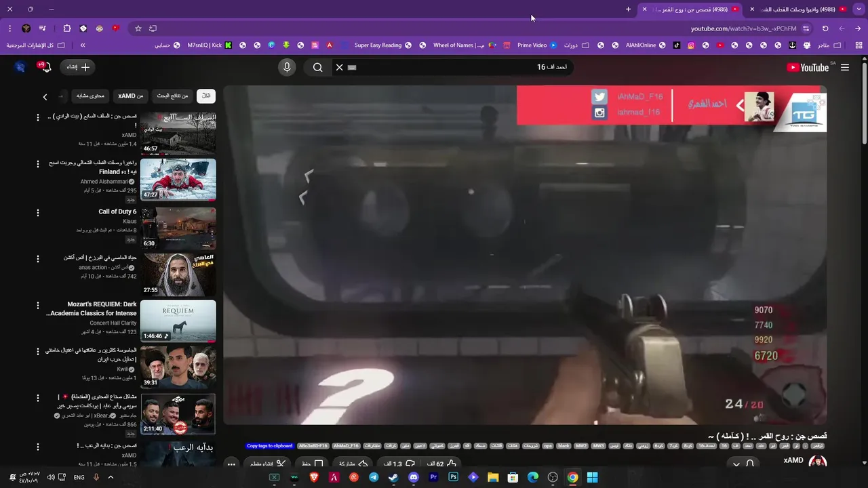This screenshot has width=868, height=488.
Task: Open YouTube notifications bell with 9+ badge
Action: (x=46, y=67)
